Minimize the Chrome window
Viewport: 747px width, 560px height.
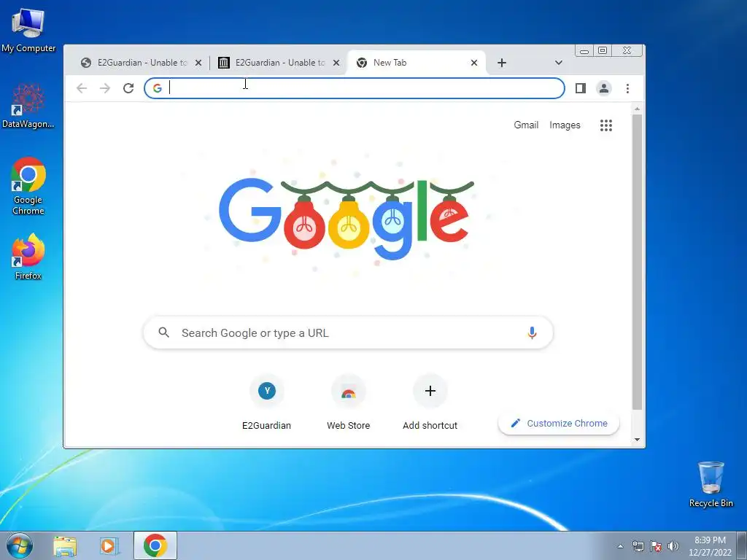pos(584,50)
